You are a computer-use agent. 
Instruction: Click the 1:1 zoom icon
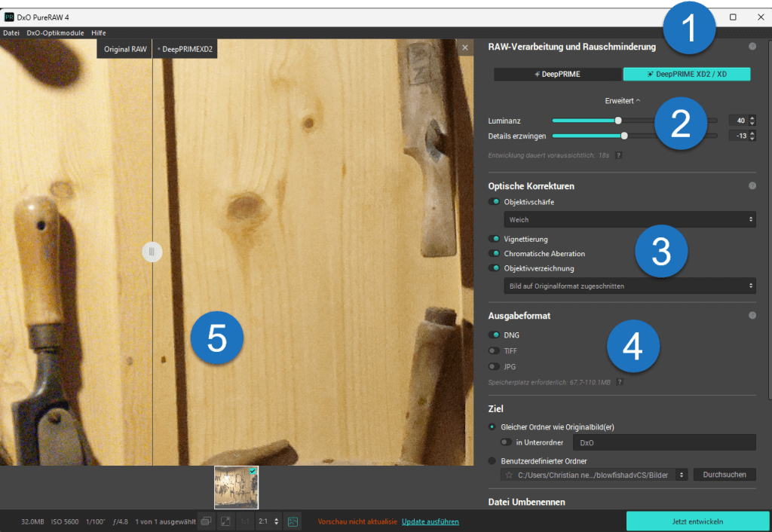(245, 521)
